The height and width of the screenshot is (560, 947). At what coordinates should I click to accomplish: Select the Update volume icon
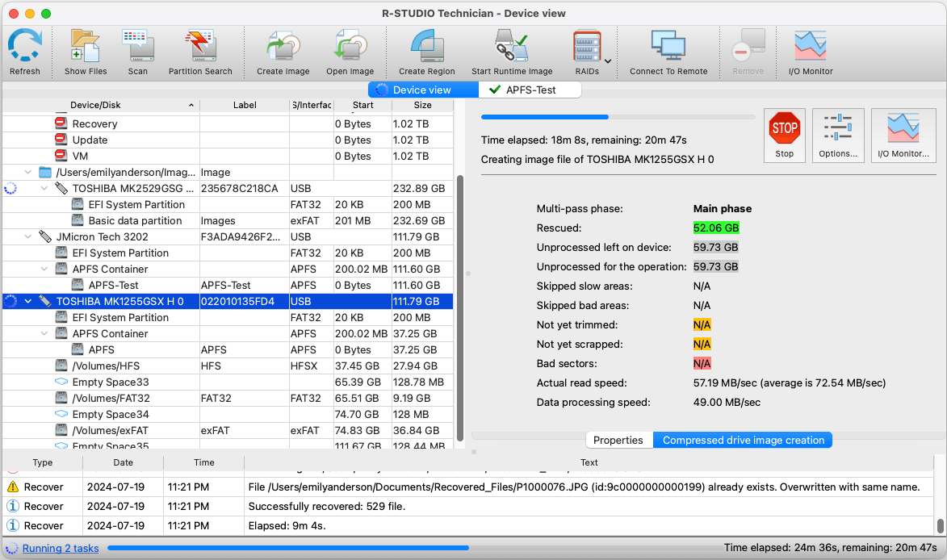pyautogui.click(x=61, y=140)
